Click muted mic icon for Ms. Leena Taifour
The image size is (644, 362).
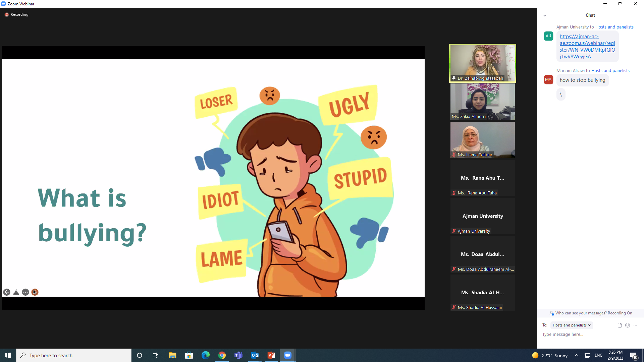click(454, 155)
